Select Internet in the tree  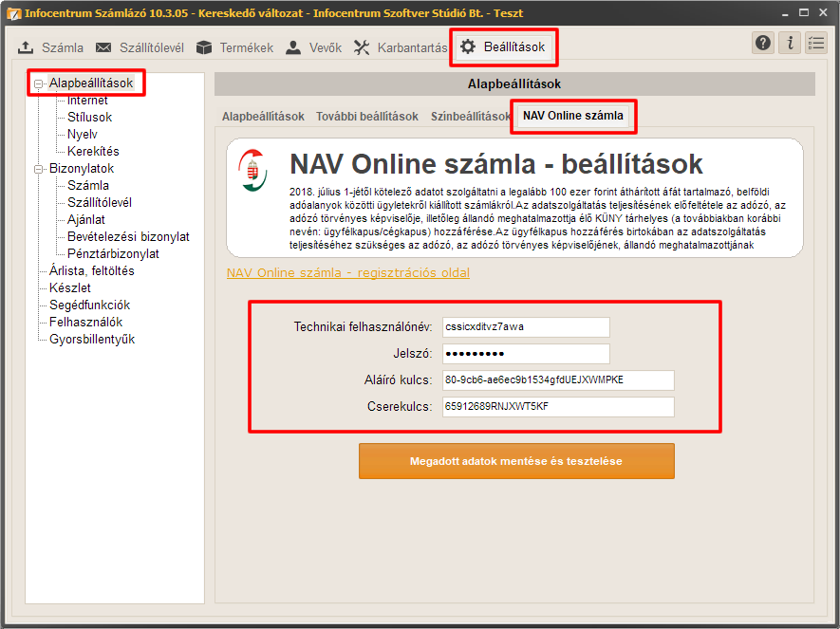click(x=87, y=101)
